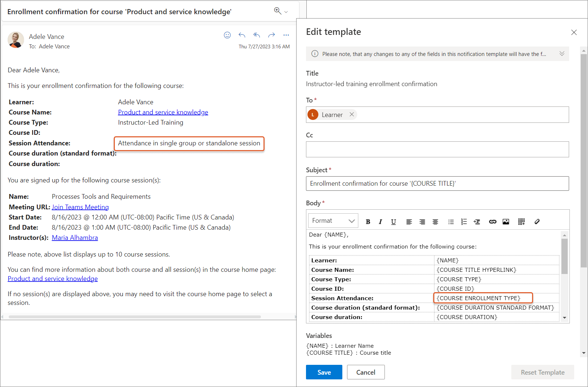Screen dimensions: 588x387
Task: Save the template changes
Action: tap(324, 372)
